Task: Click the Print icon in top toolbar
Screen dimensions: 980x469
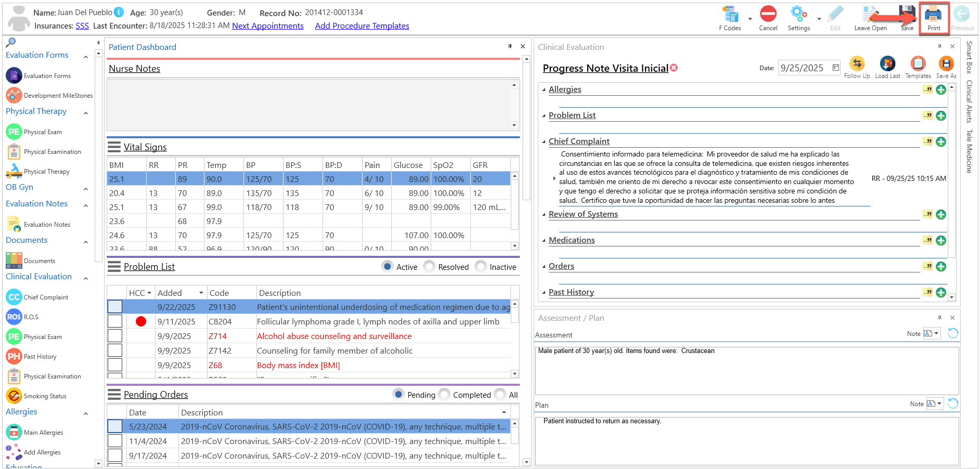Action: [934, 18]
